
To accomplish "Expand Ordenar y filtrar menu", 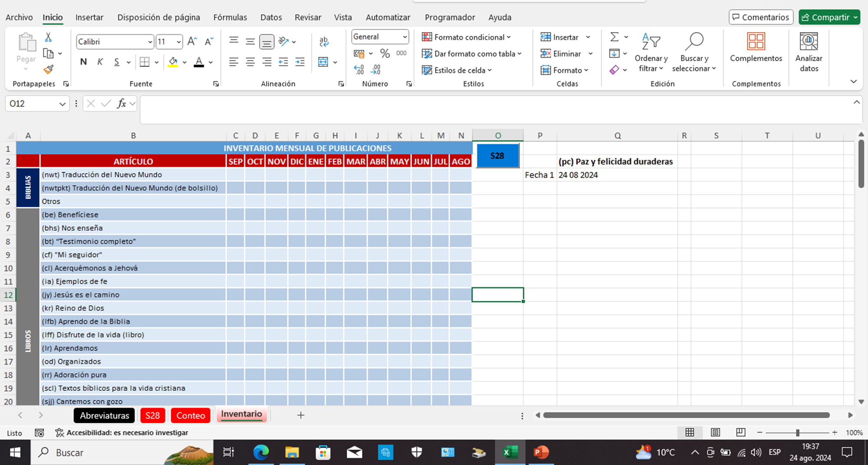I will tap(651, 52).
